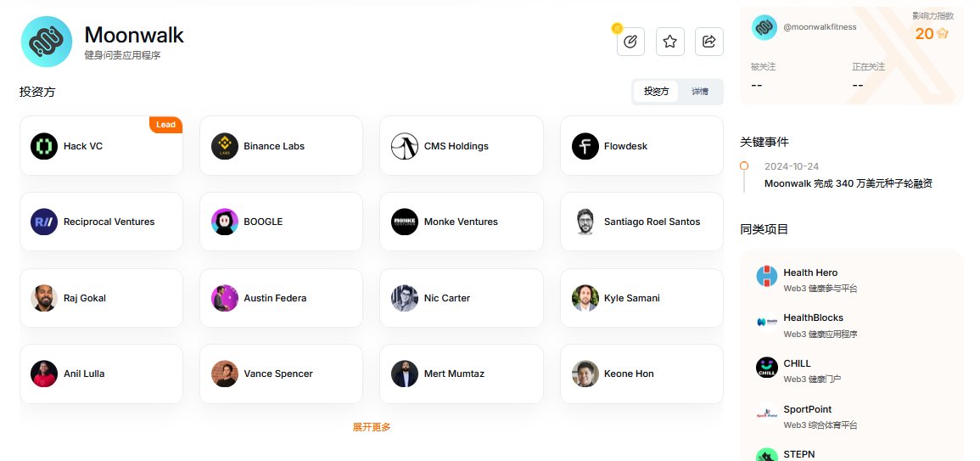Click the BOOGLE avatar icon
Viewport: 980px width, 461px height.
click(x=224, y=222)
